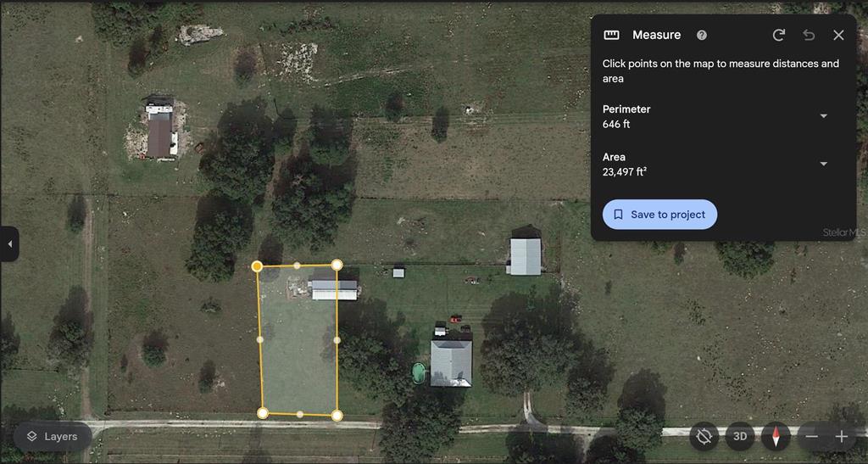This screenshot has width=868, height=464.
Task: Zoom in with the plus button
Action: click(842, 436)
